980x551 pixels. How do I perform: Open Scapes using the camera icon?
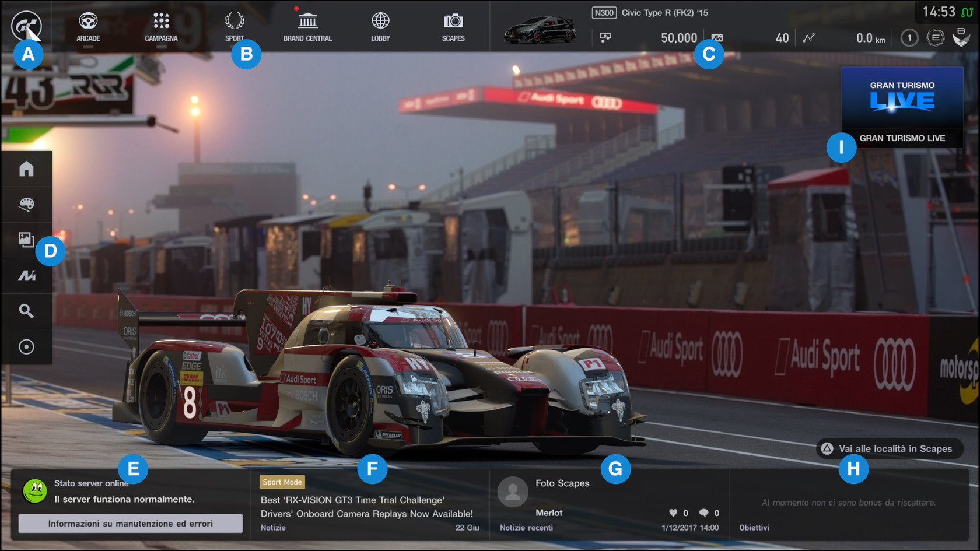click(x=453, y=26)
